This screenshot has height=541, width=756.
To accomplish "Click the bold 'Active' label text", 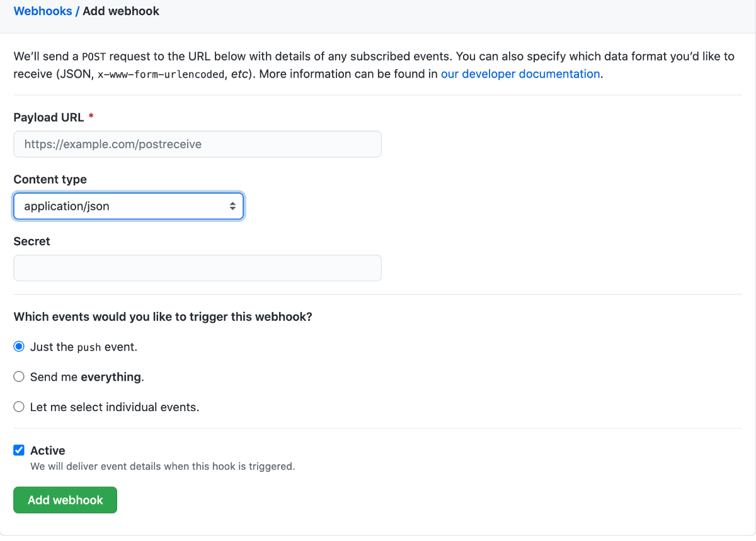I will coord(48,450).
